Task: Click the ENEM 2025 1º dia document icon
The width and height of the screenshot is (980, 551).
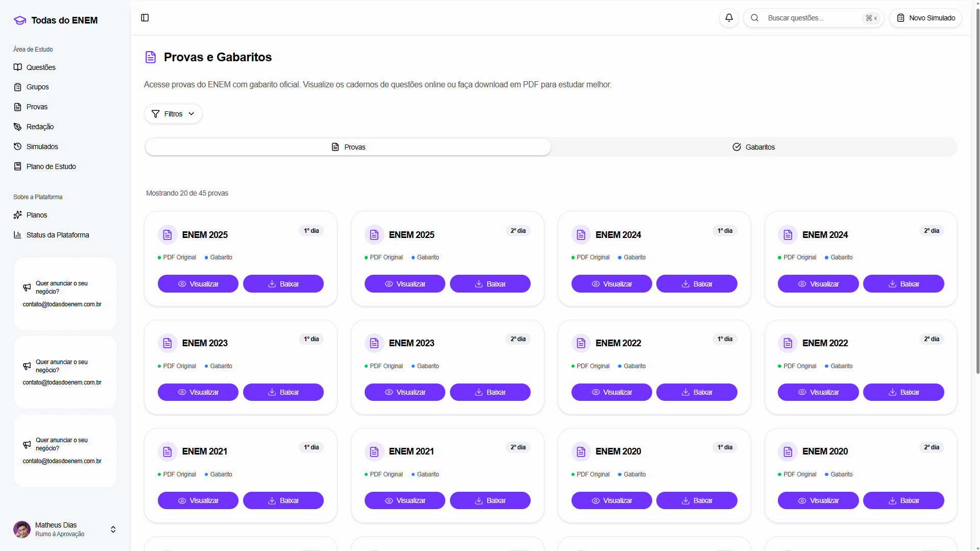Action: click(168, 235)
